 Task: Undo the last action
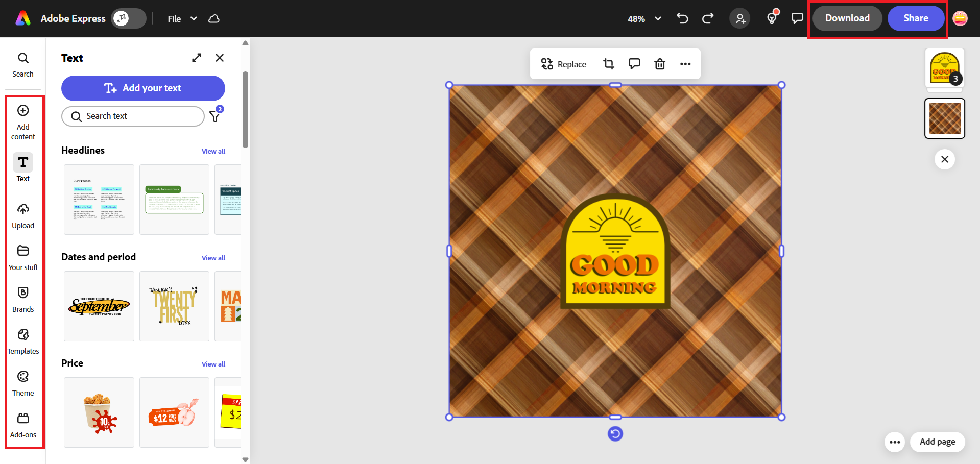point(682,18)
